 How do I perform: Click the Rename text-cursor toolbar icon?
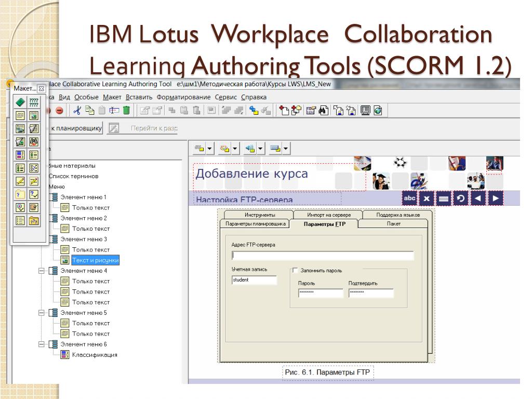coord(114,110)
